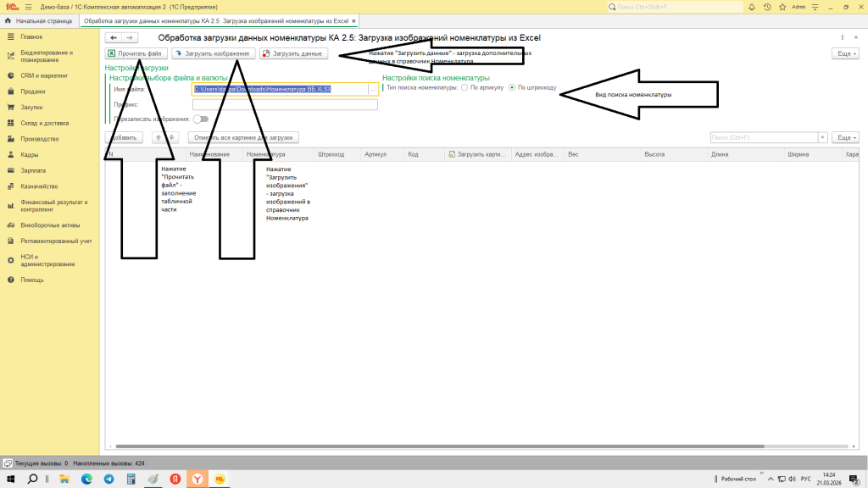Navigate back with the left arrow
Viewport: 868px width, 488px height.
coord(114,37)
